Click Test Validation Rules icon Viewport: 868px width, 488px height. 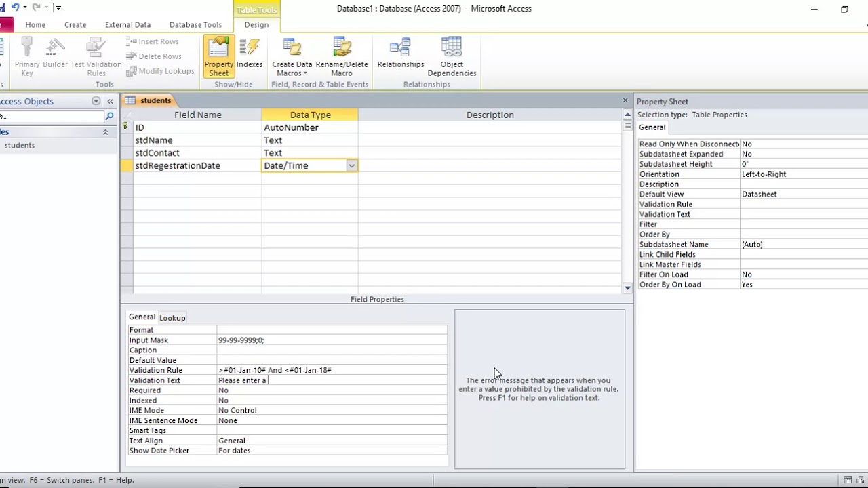(x=96, y=57)
